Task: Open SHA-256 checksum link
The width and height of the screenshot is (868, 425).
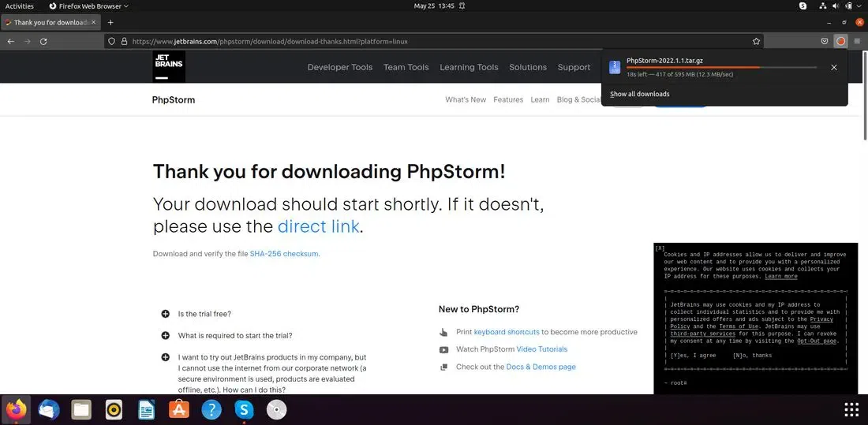Action: pos(284,254)
